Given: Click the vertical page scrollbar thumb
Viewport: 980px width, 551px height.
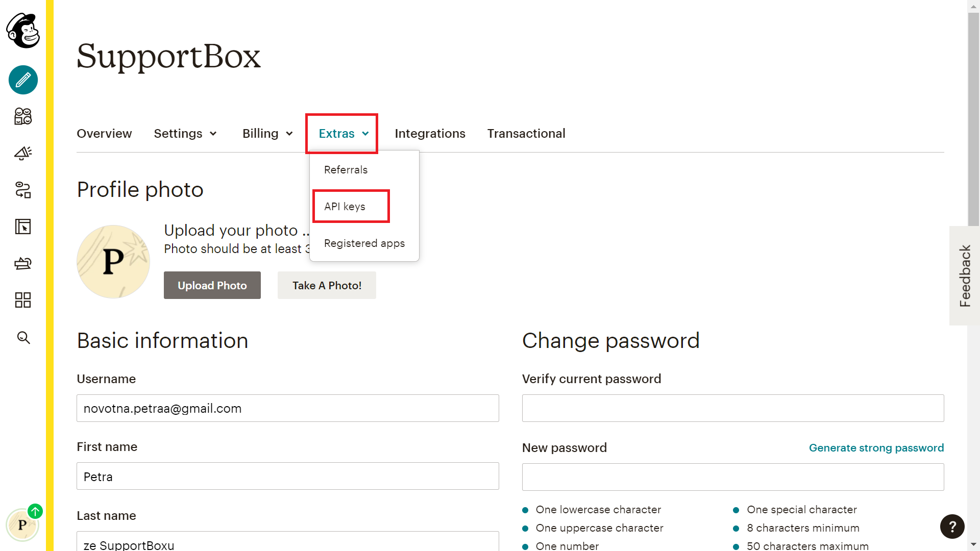Looking at the screenshot, I should (x=973, y=120).
